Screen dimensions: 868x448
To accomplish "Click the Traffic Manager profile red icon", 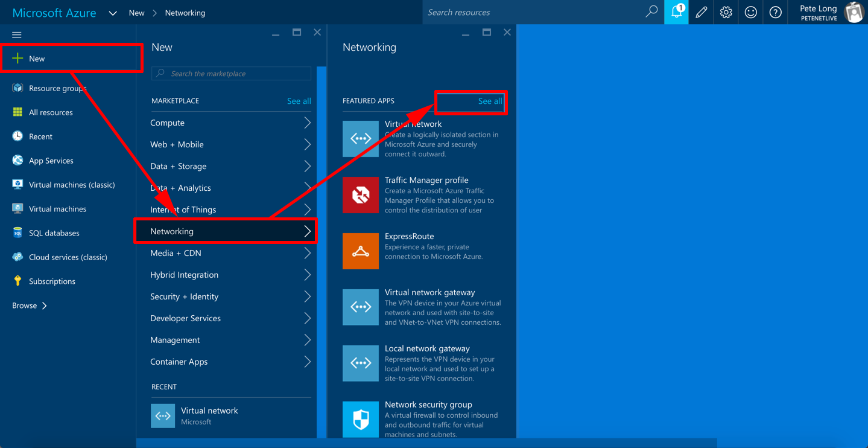I will pos(361,195).
